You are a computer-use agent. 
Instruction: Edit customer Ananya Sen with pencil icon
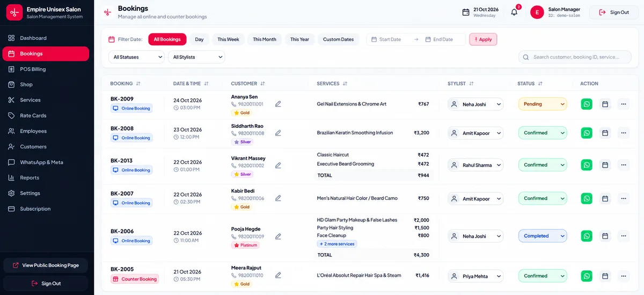click(x=278, y=104)
